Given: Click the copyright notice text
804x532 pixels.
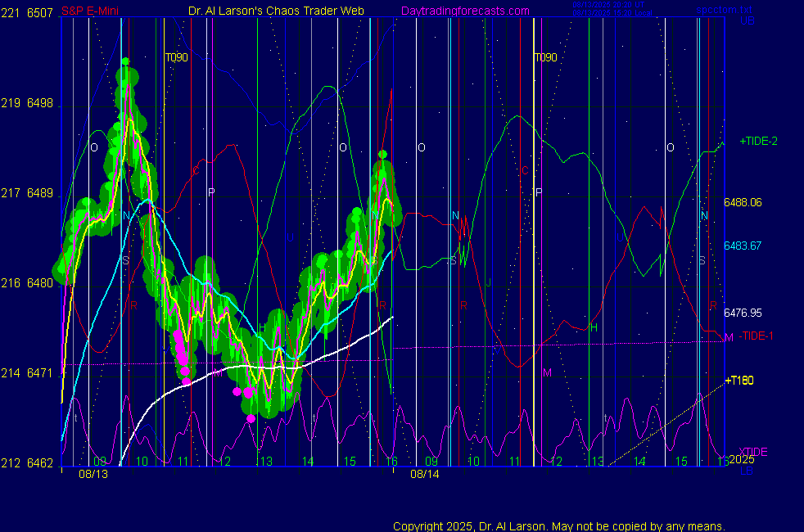Looking at the screenshot, I should (559, 525).
